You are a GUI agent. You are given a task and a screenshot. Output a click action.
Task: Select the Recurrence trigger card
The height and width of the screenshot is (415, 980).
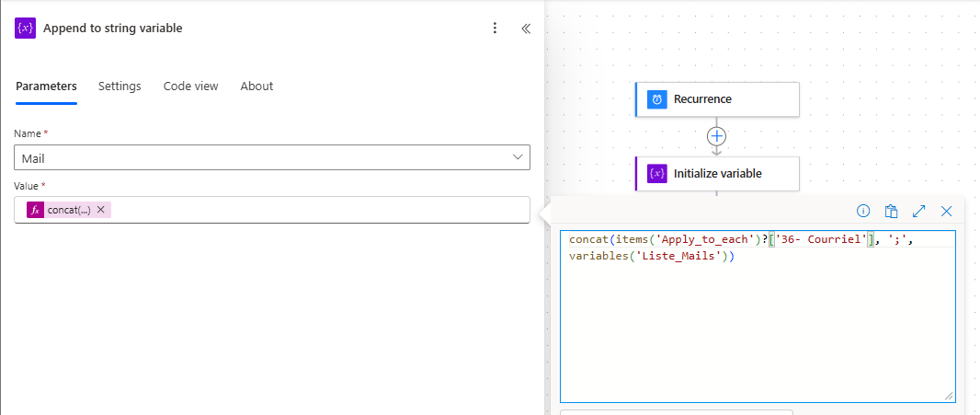point(717,98)
